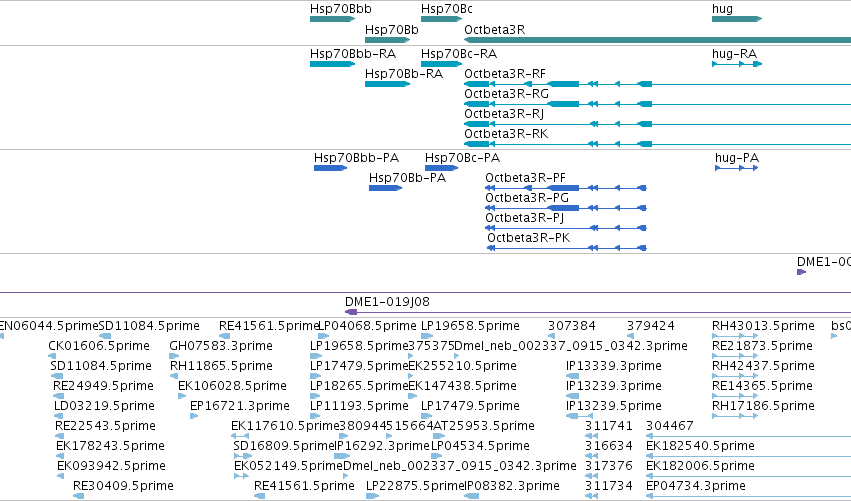
Task: Click the SD16809.5prime label
Action: pos(284,446)
